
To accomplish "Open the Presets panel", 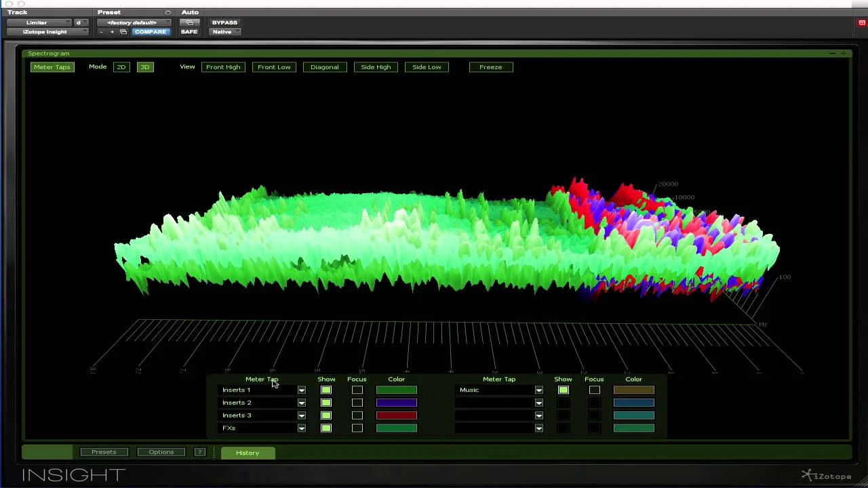I will 103,451.
